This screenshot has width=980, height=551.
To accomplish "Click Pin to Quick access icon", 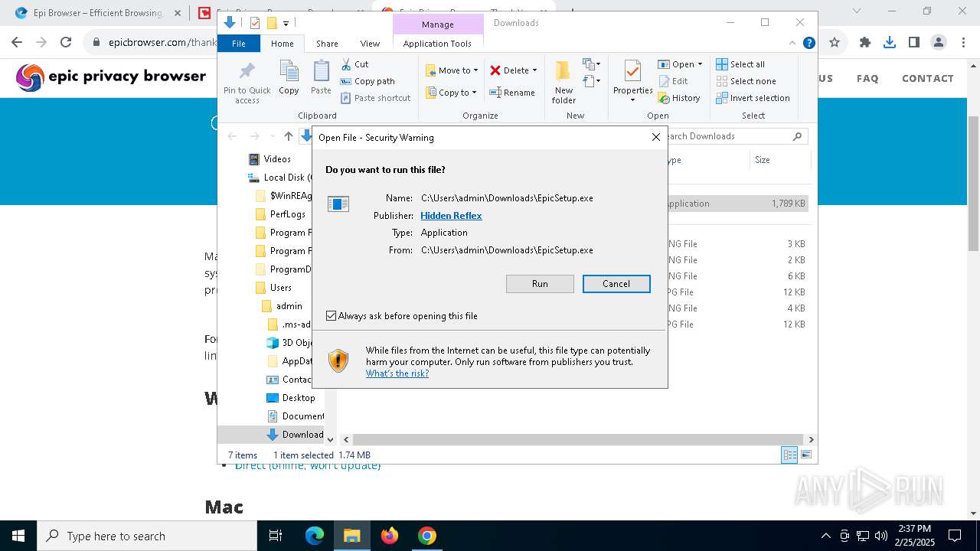I will 247,72.
